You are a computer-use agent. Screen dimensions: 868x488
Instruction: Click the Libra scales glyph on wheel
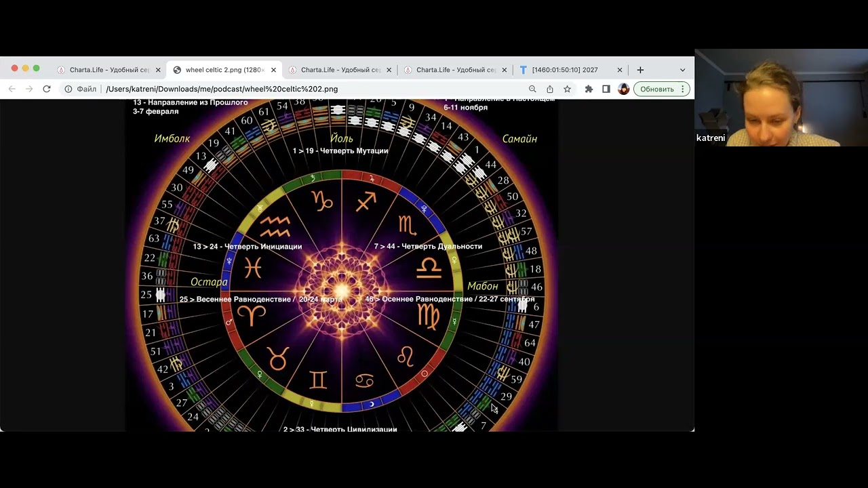(x=429, y=267)
